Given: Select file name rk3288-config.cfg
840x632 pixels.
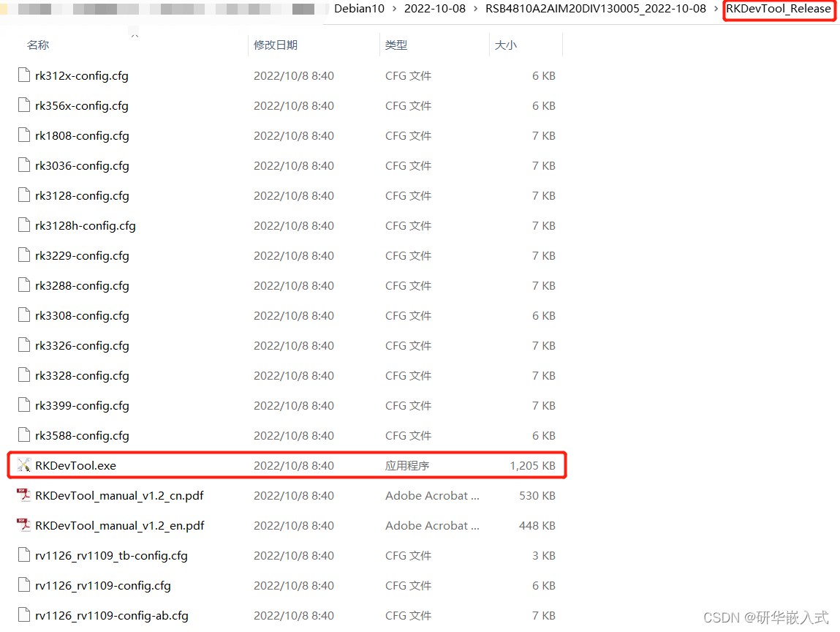Looking at the screenshot, I should [x=82, y=286].
